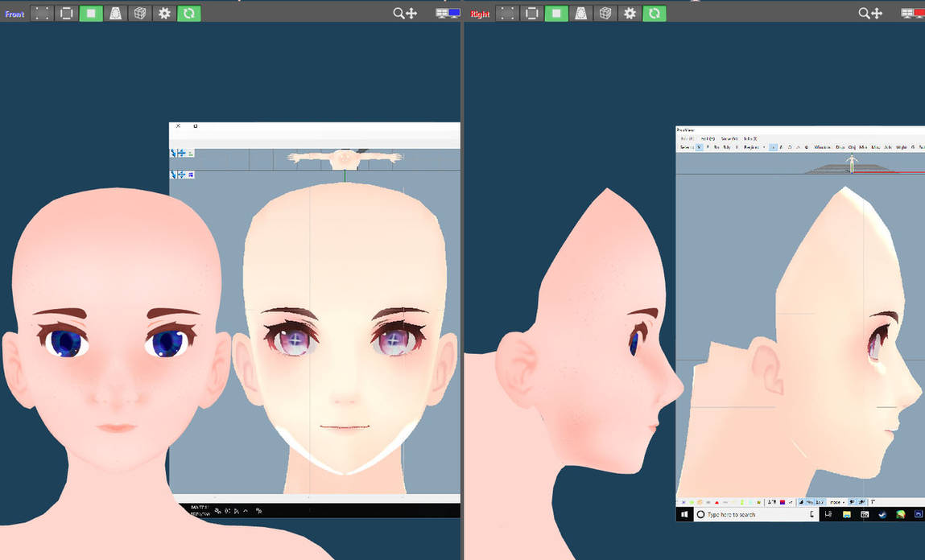925x560 pixels.
Task: Toggle the red triangle display icon in PmxView bottom bar
Action: 716,502
